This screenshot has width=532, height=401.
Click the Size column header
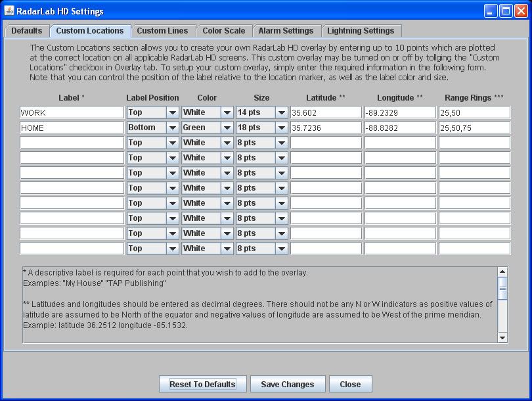click(261, 98)
